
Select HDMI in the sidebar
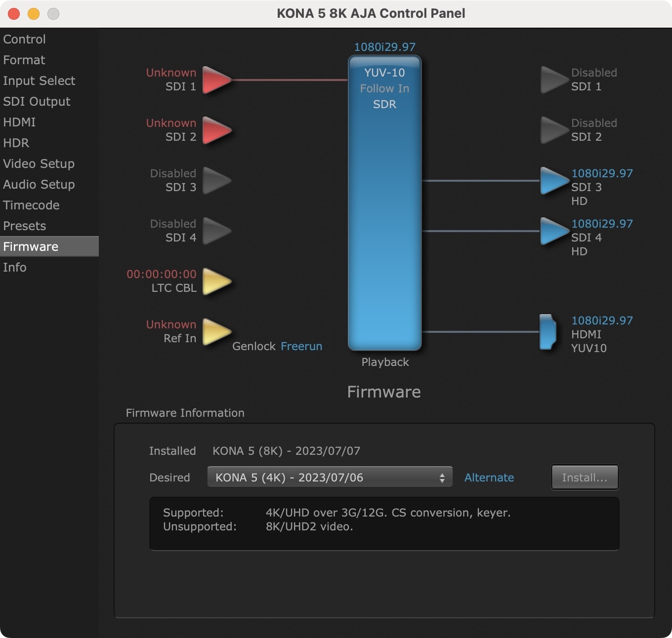[x=49, y=122]
